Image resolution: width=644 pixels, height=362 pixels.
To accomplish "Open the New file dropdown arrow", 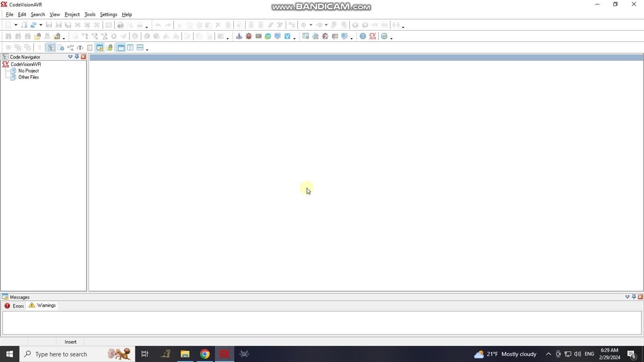I will tap(16, 25).
